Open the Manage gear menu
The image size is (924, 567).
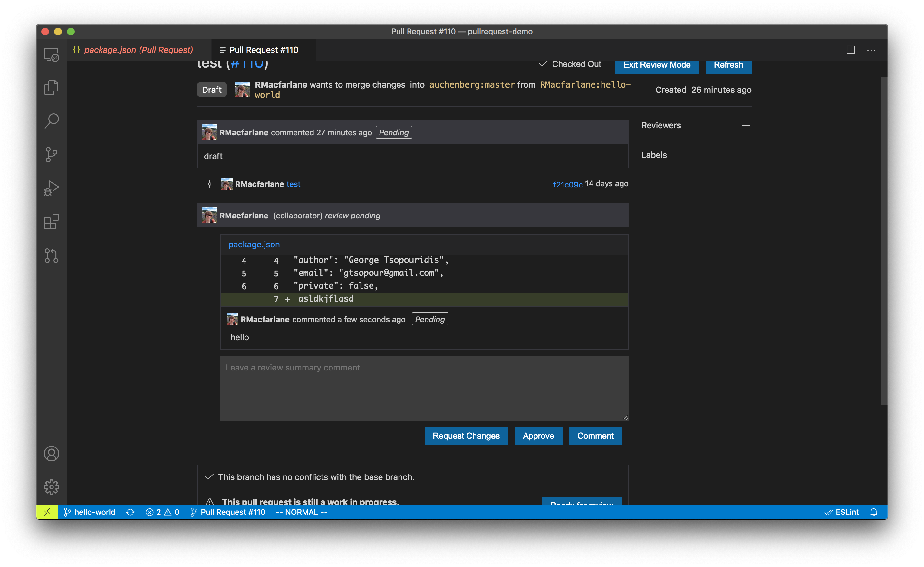click(x=51, y=487)
